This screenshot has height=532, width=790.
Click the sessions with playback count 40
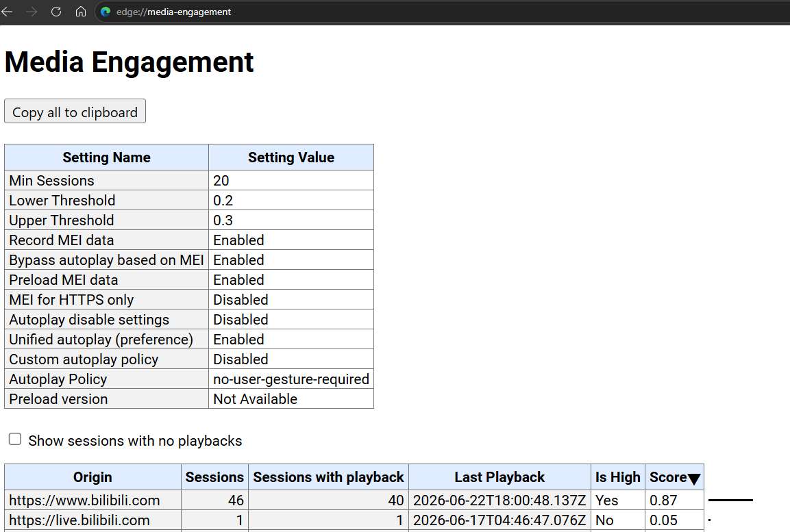tap(396, 501)
